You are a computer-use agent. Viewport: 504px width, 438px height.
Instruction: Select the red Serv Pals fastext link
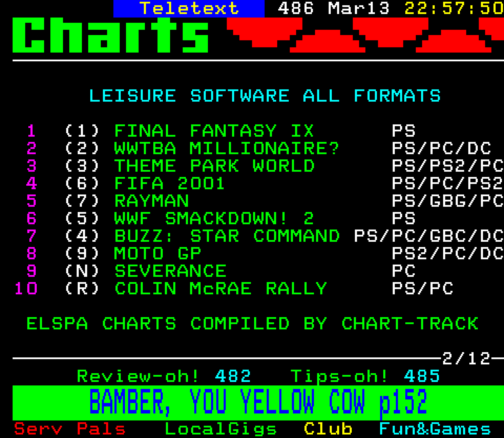[70, 429]
